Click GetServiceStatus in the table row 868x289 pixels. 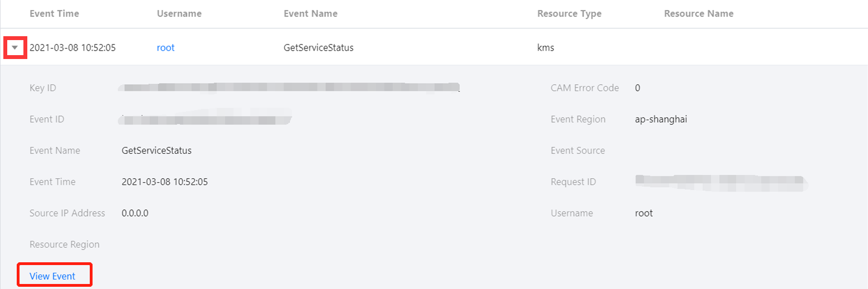tap(318, 48)
